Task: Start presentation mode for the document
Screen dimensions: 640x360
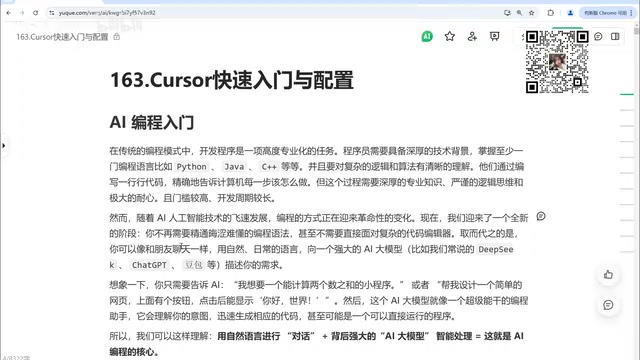Action: tap(495, 36)
